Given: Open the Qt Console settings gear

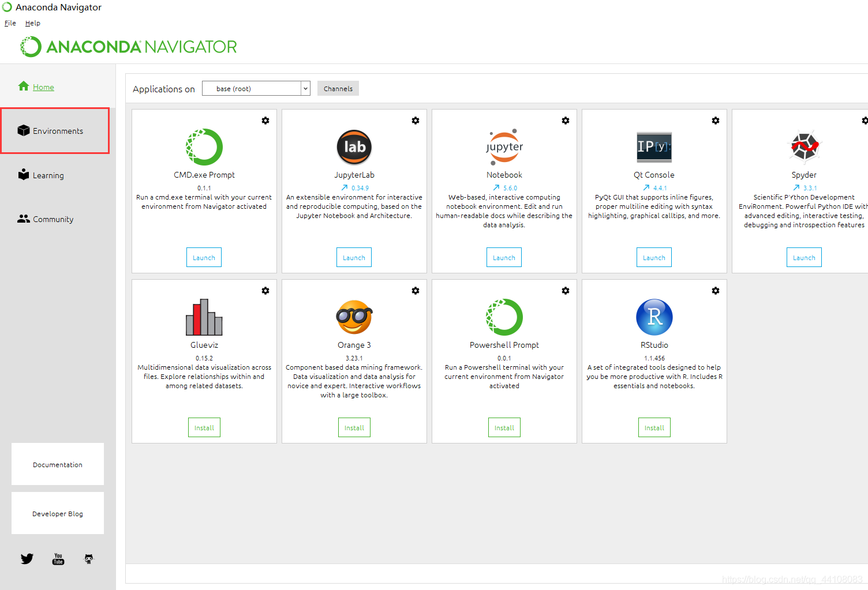Looking at the screenshot, I should (x=716, y=121).
